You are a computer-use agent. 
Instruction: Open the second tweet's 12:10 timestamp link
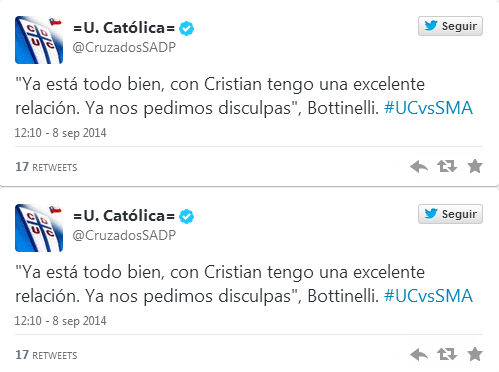coord(60,321)
